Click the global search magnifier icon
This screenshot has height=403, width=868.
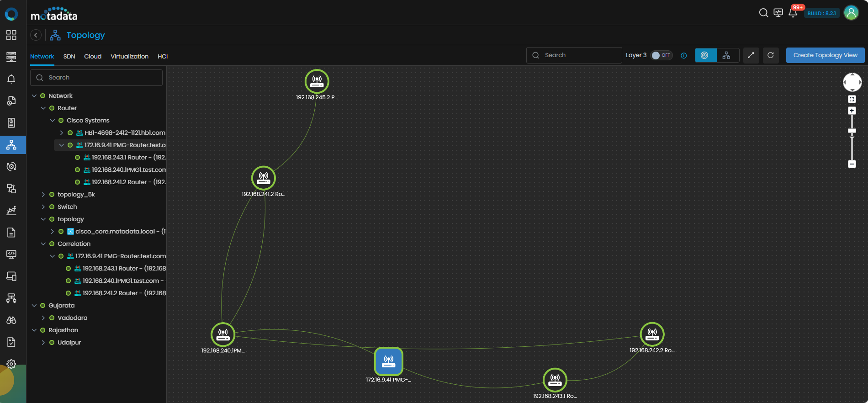pos(763,13)
